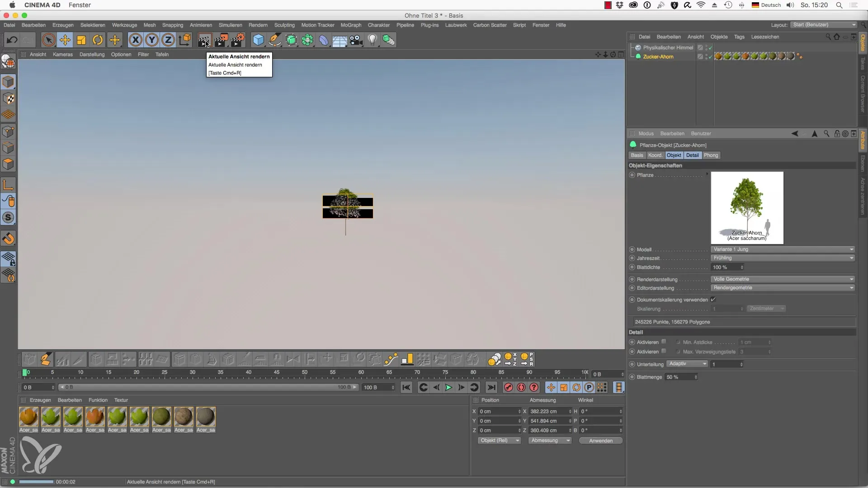Add Floor or sky environment icon

[x=340, y=40]
